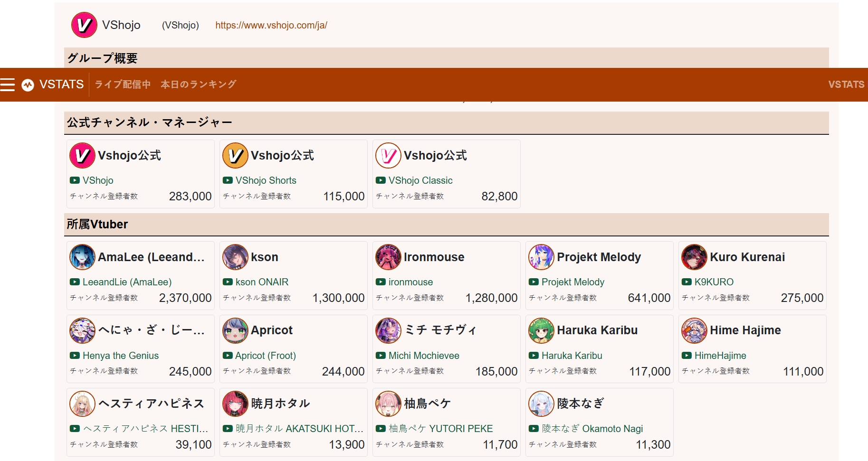Click the white avatar for VShojo Classic
Image resolution: width=868 pixels, height=461 pixels.
tap(388, 155)
